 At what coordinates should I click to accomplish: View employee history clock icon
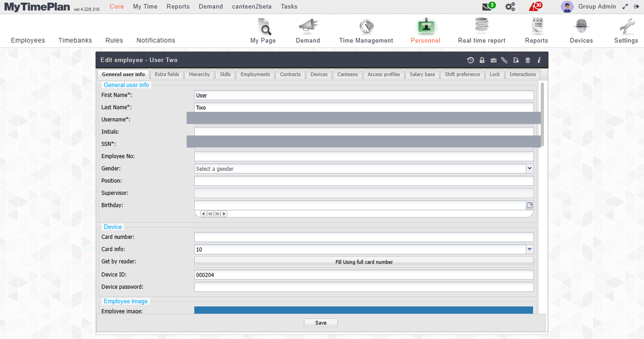[x=470, y=60]
